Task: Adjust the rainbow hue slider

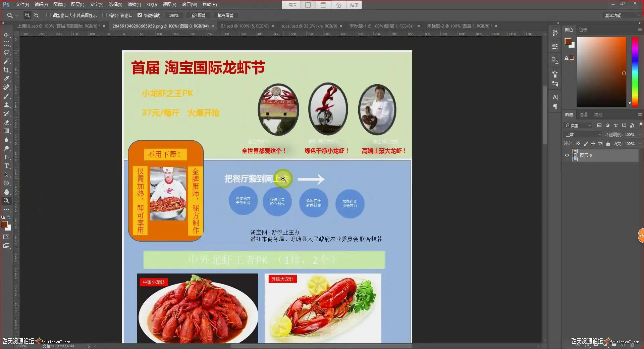Action: point(635,72)
